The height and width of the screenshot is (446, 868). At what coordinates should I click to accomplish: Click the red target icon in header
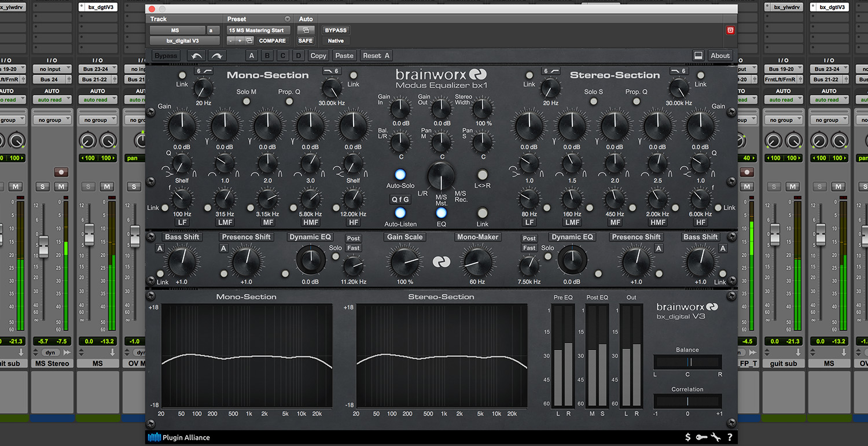tap(730, 30)
